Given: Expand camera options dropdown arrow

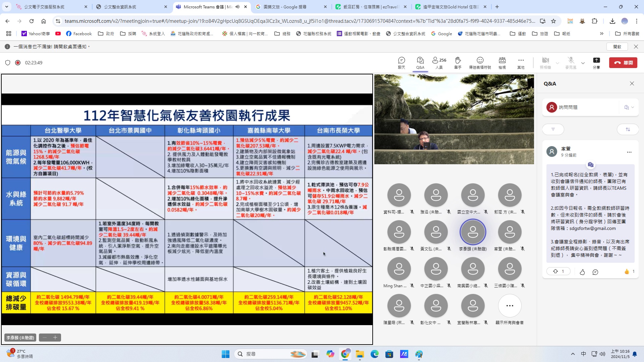Looking at the screenshot, I should click(x=557, y=63).
